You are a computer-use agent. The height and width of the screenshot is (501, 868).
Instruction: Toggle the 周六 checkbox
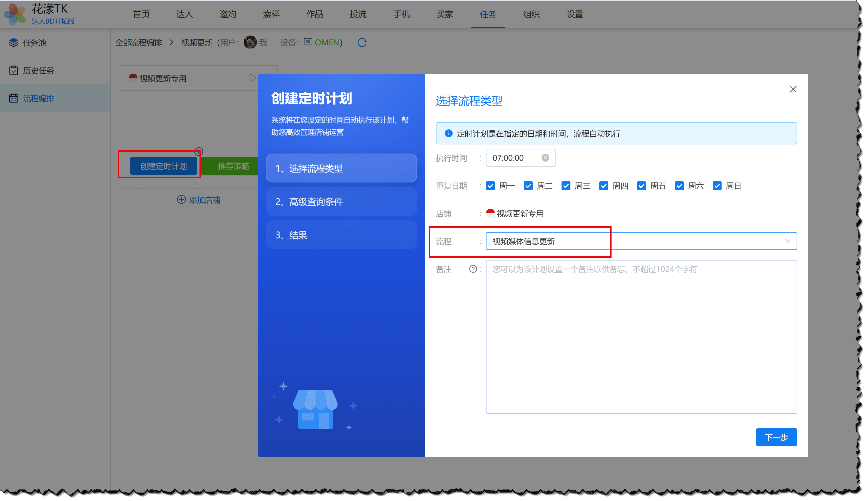(x=679, y=186)
